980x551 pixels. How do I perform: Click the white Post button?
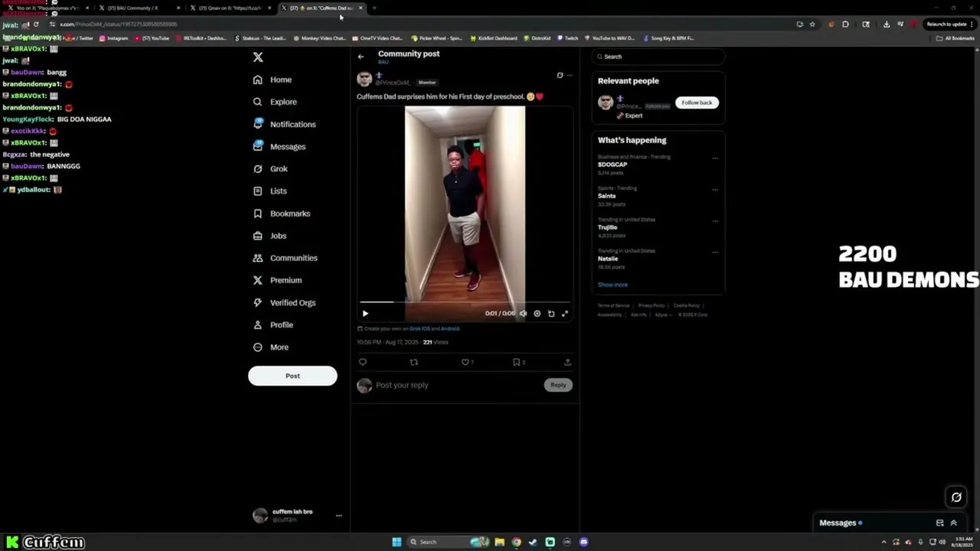coord(292,376)
